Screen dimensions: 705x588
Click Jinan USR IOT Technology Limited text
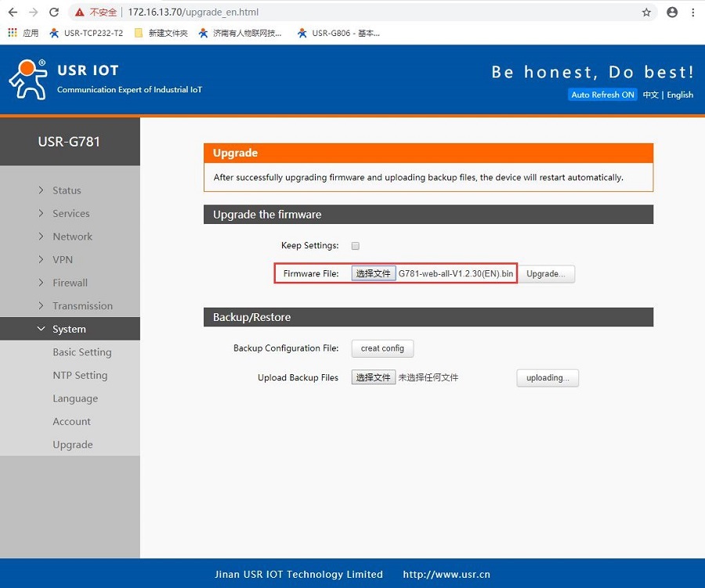[298, 574]
